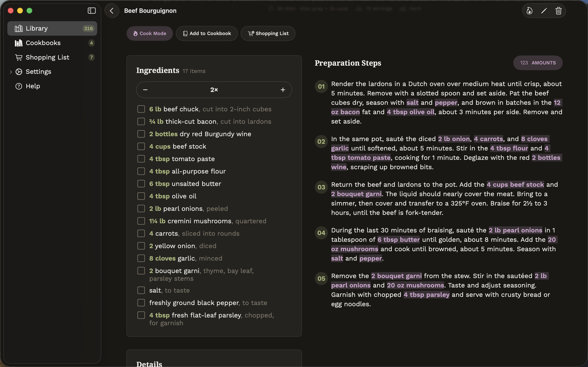588x367 pixels.
Task: Increase servings multiplier with plus
Action: tap(283, 90)
